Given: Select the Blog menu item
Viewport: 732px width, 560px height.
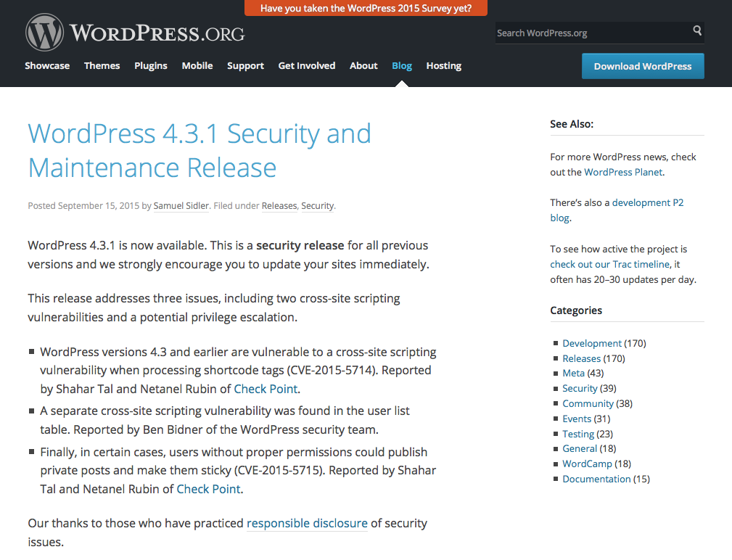Looking at the screenshot, I should [x=402, y=66].
